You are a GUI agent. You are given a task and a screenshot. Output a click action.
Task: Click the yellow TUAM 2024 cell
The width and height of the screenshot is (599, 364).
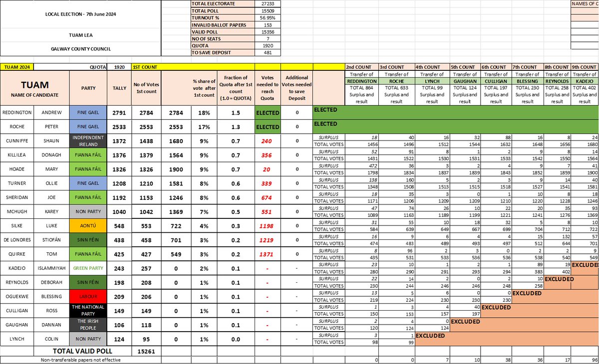(x=17, y=67)
